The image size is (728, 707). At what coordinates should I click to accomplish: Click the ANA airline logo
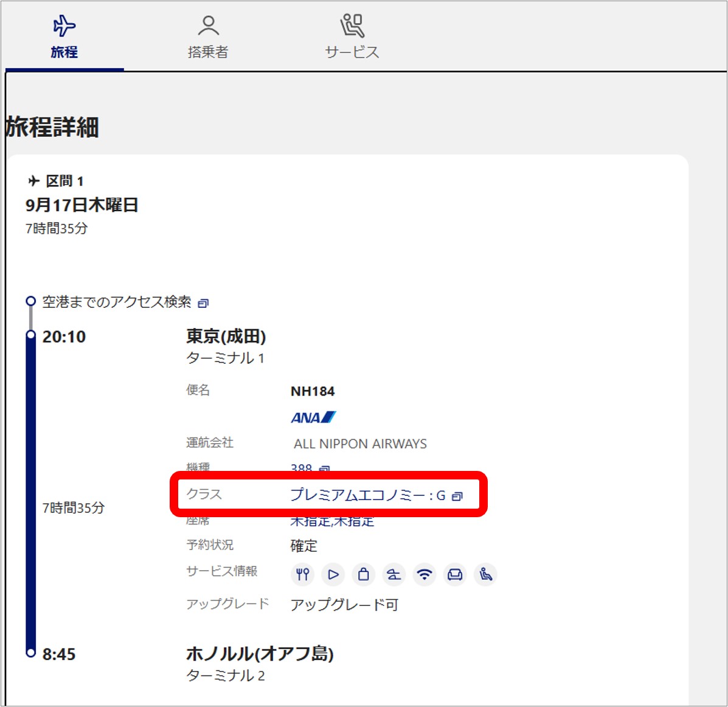(x=313, y=417)
